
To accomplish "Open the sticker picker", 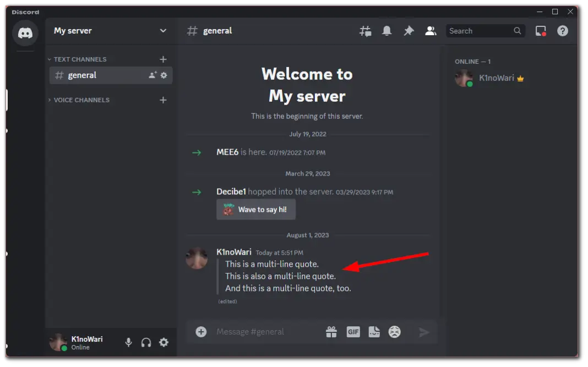I will pos(375,331).
